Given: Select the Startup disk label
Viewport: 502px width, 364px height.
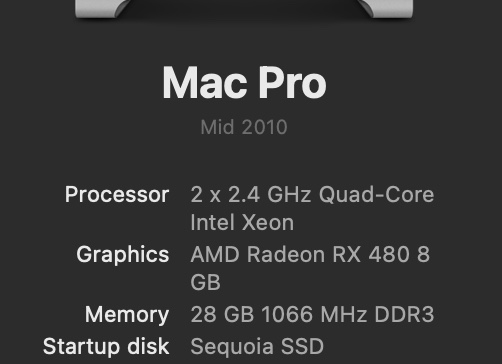Looking at the screenshot, I should tap(106, 346).
